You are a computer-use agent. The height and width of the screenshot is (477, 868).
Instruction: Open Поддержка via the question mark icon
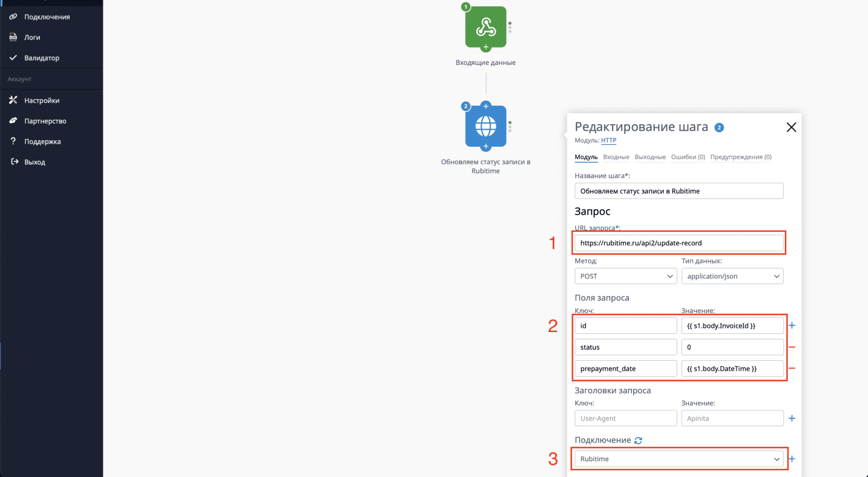click(x=15, y=141)
